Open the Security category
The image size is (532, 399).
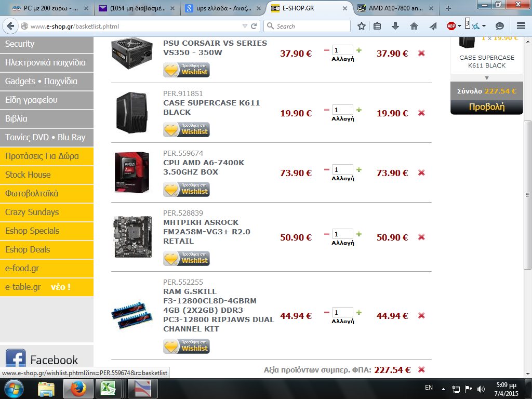(x=47, y=44)
